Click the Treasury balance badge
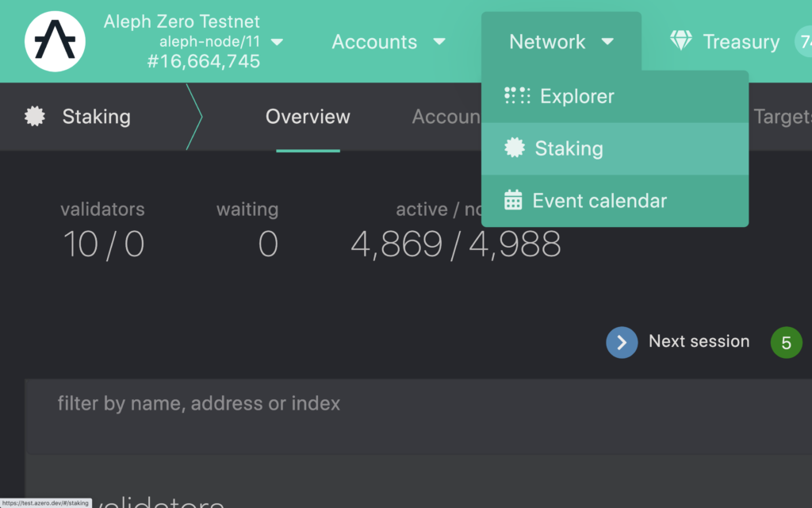Screen dimensions: 812x508 pos(803,41)
